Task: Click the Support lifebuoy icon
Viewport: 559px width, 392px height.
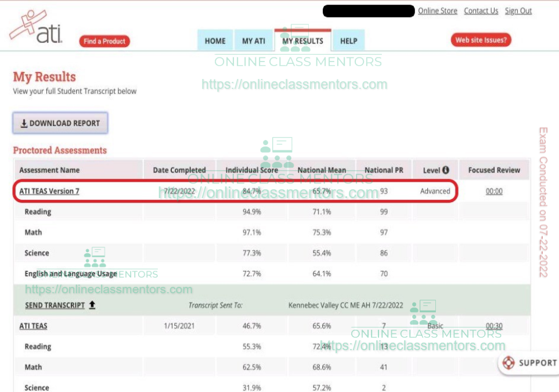Action: 508,363
